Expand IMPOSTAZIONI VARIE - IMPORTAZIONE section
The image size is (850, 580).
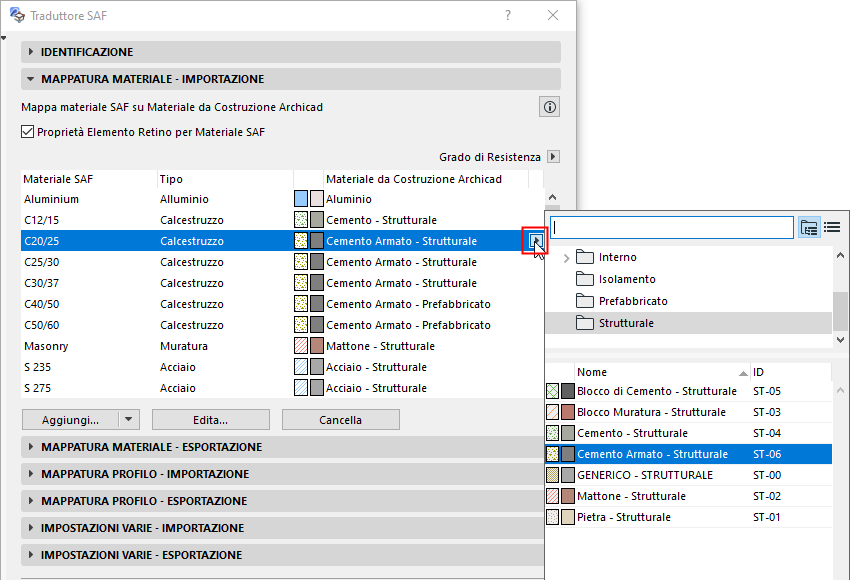pos(282,528)
